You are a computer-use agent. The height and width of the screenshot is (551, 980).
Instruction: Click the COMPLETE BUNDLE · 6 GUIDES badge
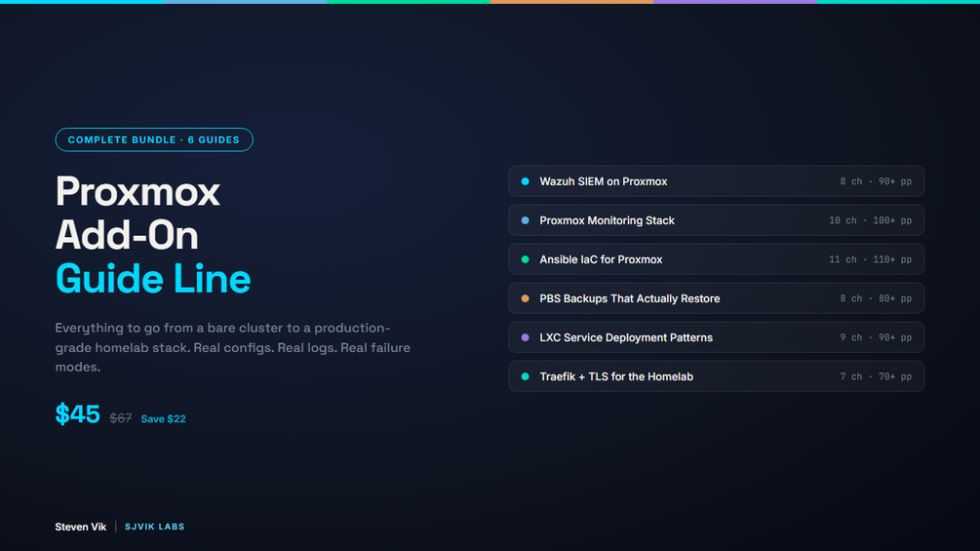(154, 139)
